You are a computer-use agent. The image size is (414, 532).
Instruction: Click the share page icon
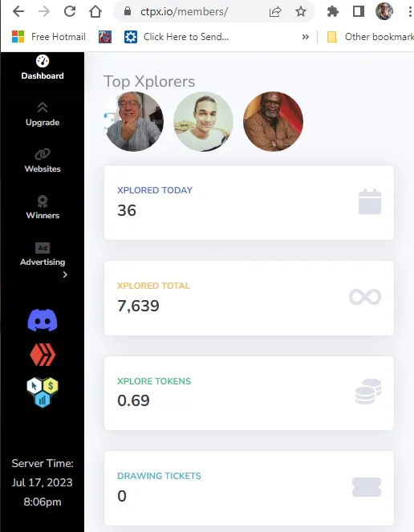(x=275, y=11)
